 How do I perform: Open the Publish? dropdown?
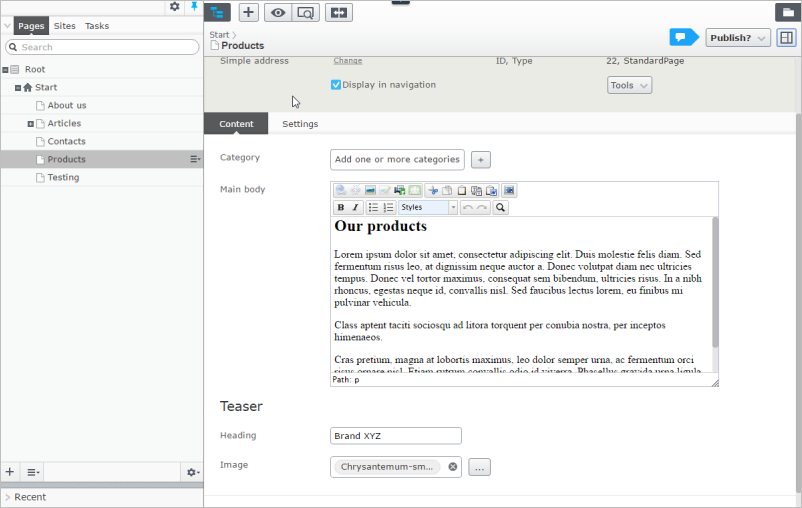click(738, 37)
